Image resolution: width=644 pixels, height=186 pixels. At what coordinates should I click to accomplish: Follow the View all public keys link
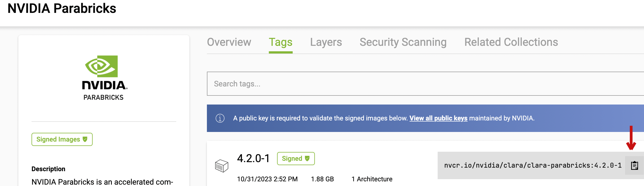coord(438,118)
